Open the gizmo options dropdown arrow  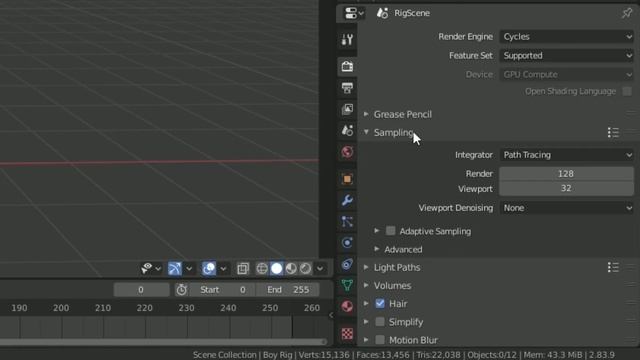point(189,269)
